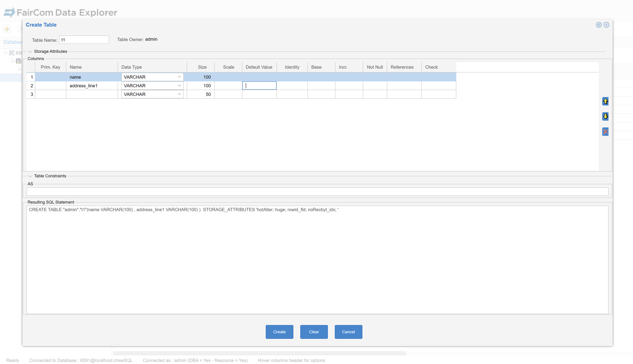Click the 'Ready' status bar text
The height and width of the screenshot is (364, 633).
pyautogui.click(x=13, y=360)
